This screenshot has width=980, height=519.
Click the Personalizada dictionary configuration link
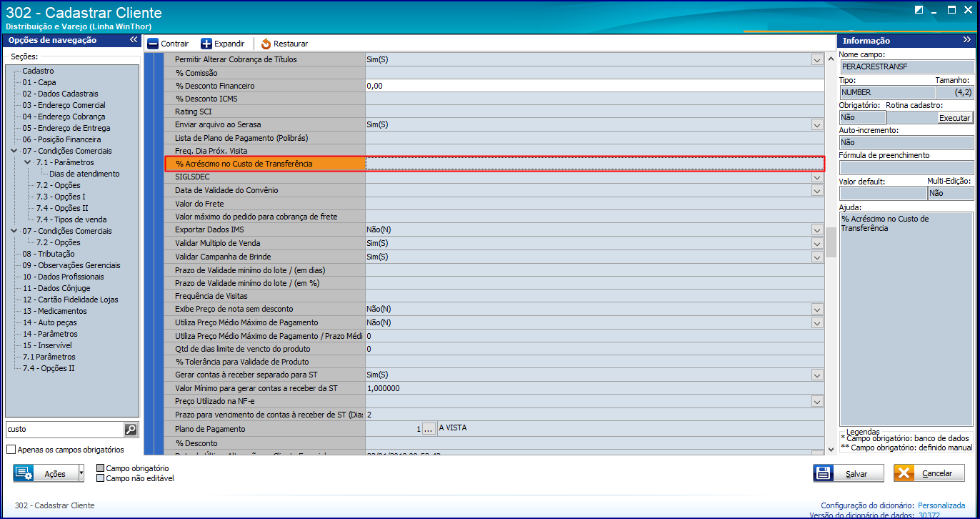(x=941, y=505)
